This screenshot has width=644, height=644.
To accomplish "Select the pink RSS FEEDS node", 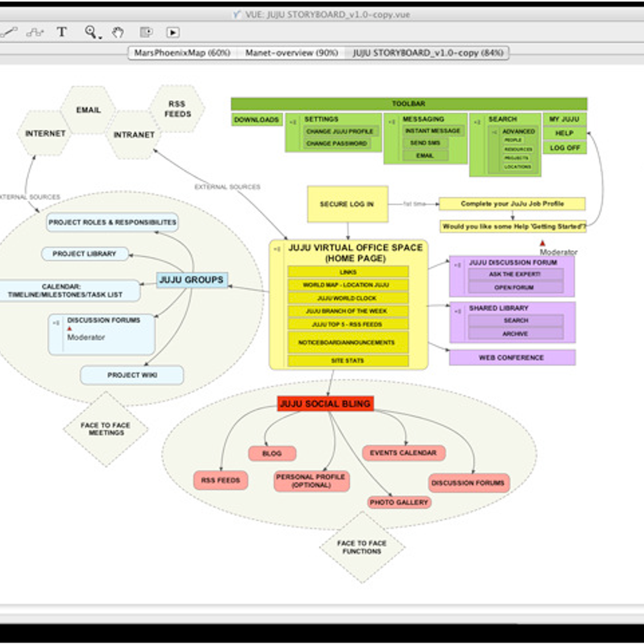I will (x=221, y=480).
